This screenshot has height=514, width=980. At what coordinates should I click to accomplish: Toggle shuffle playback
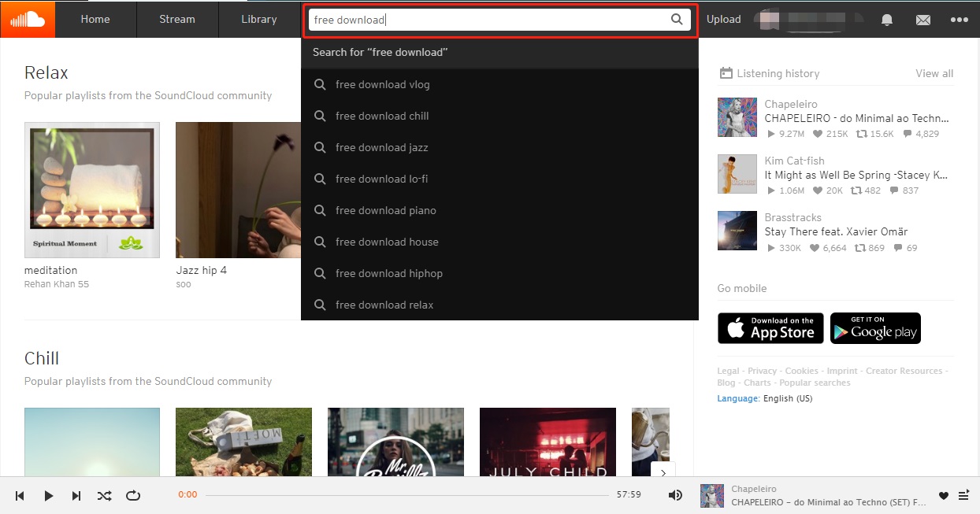click(x=104, y=495)
